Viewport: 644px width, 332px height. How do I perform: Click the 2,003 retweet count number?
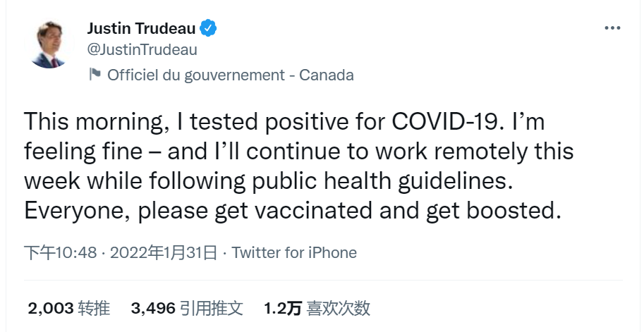point(51,308)
